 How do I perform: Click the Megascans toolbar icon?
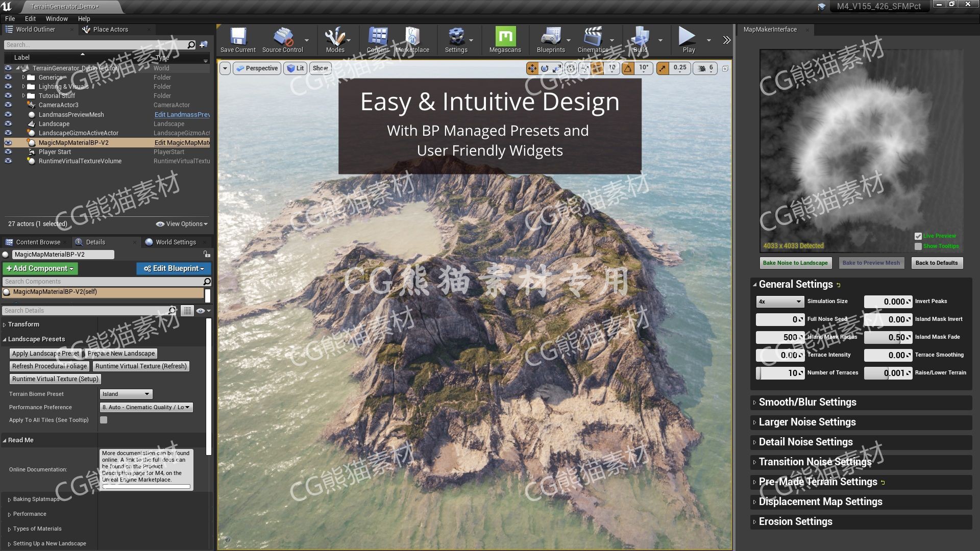click(x=505, y=37)
